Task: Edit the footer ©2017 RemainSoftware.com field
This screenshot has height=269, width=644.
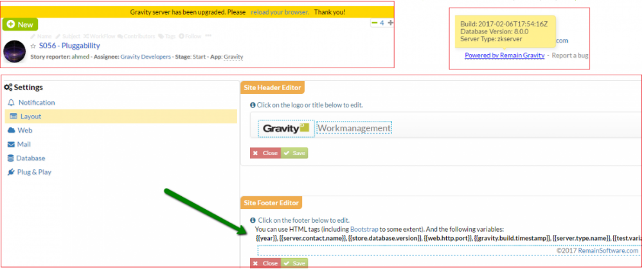Action: click(449, 250)
